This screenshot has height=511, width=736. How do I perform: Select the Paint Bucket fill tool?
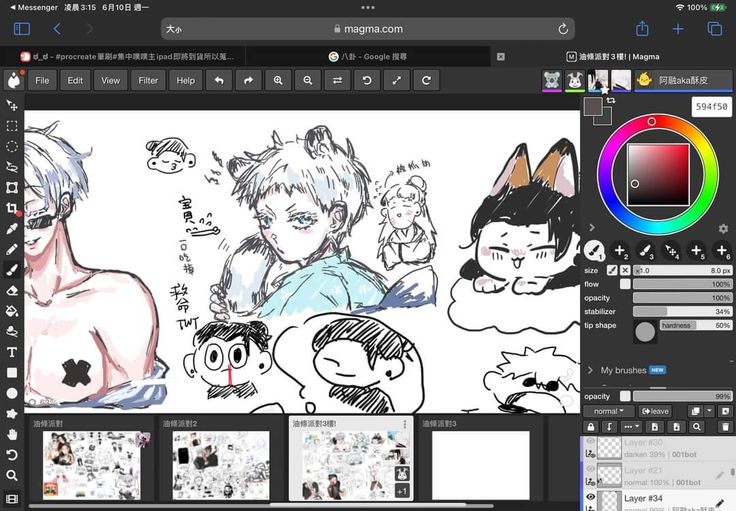(x=12, y=311)
